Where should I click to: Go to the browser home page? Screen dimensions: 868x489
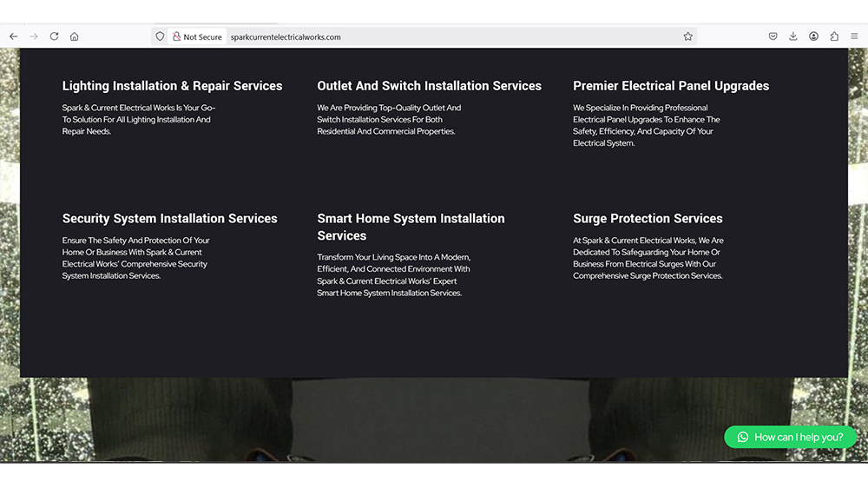tap(75, 36)
